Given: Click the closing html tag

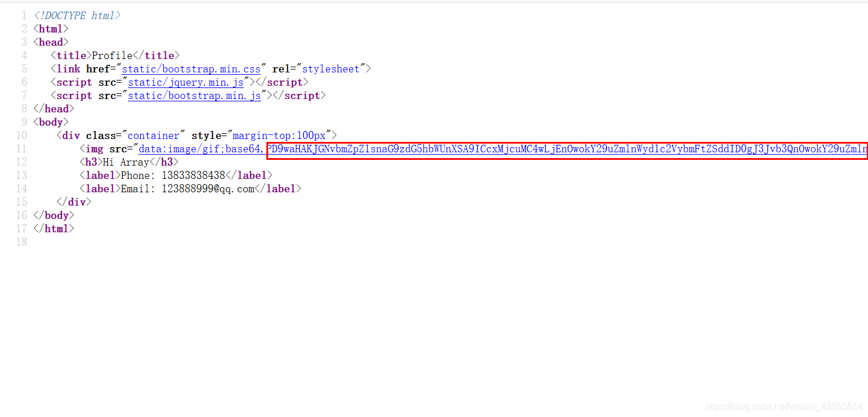Looking at the screenshot, I should [x=54, y=229].
